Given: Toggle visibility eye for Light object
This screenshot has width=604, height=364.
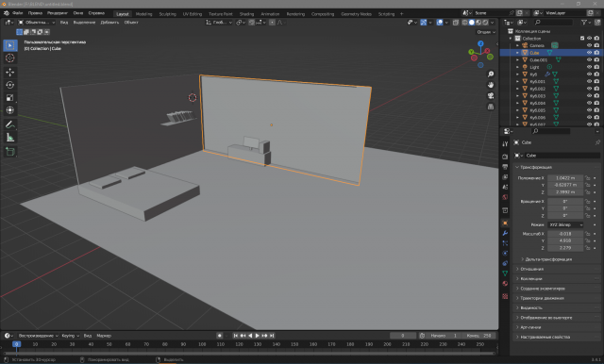Looking at the screenshot, I should pos(589,67).
